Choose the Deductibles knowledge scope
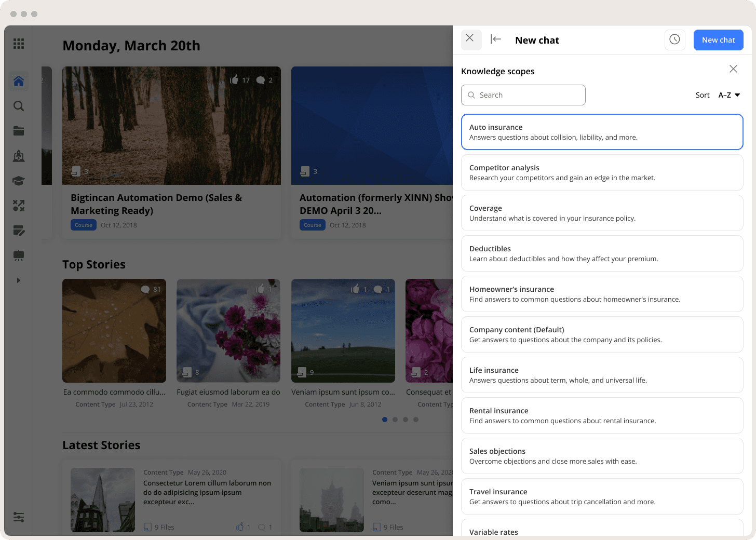 pos(602,253)
